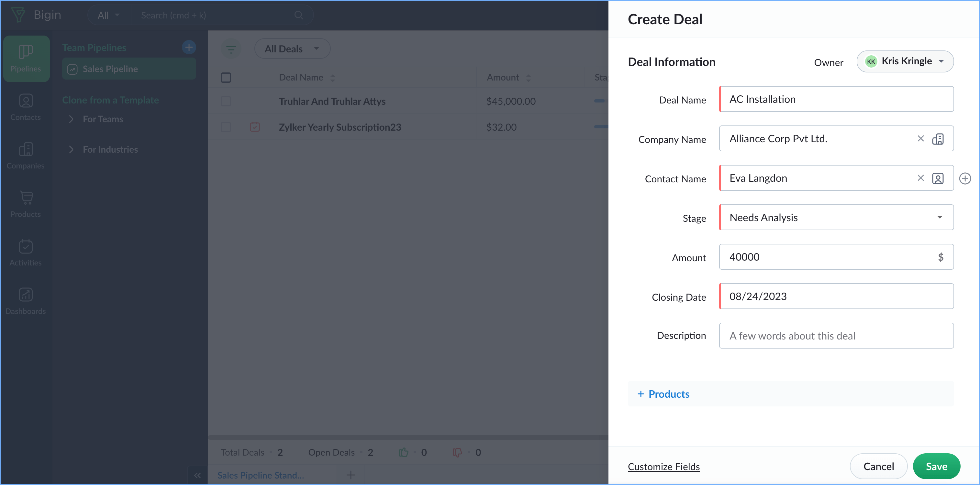The height and width of the screenshot is (485, 980).
Task: Click the Closing Date input field
Action: tap(836, 296)
